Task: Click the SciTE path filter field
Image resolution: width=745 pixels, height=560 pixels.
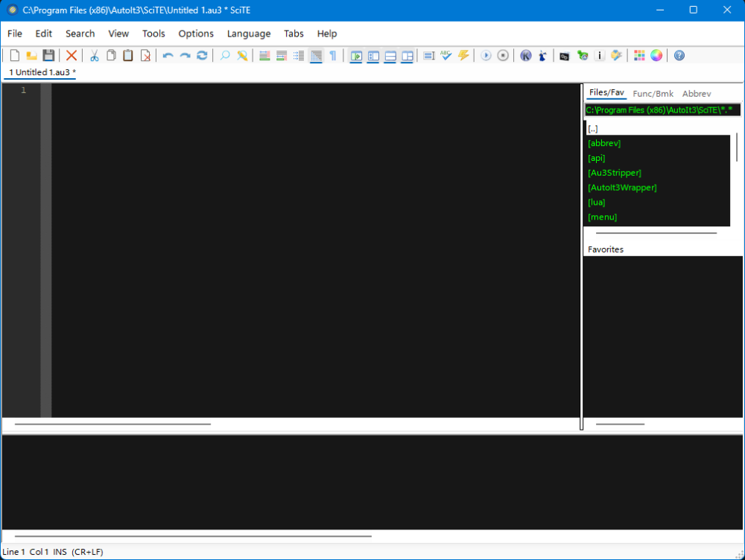Action: (x=662, y=110)
